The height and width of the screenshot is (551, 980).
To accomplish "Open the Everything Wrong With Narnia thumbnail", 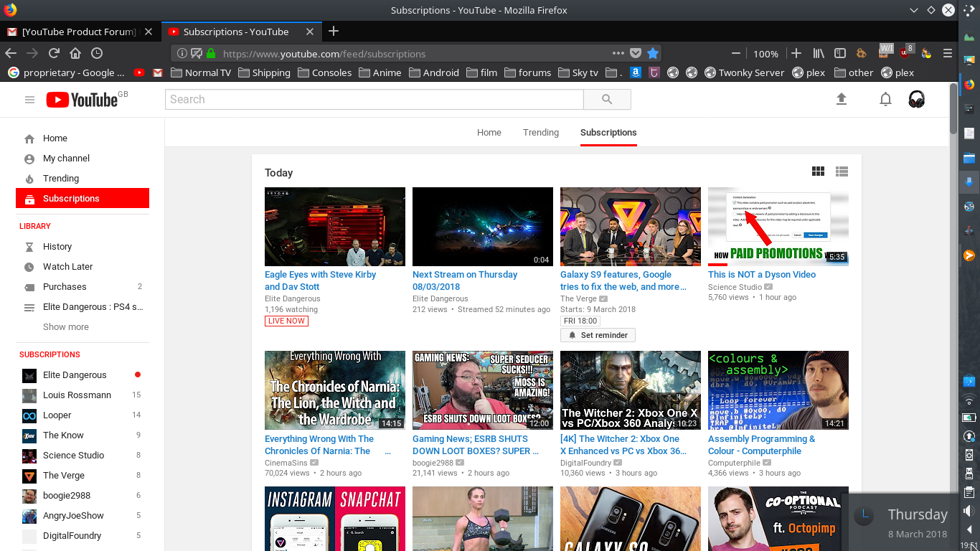I will click(335, 390).
